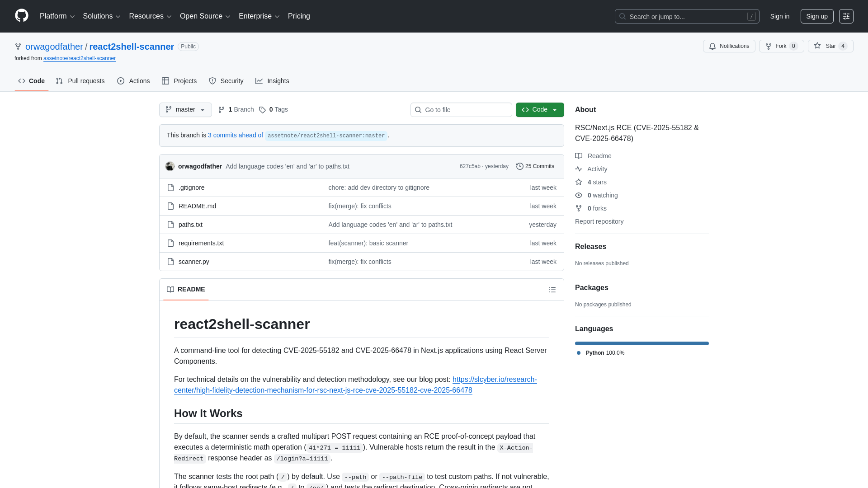This screenshot has height=488, width=868.
Task: Click the Sign up button
Action: (817, 16)
